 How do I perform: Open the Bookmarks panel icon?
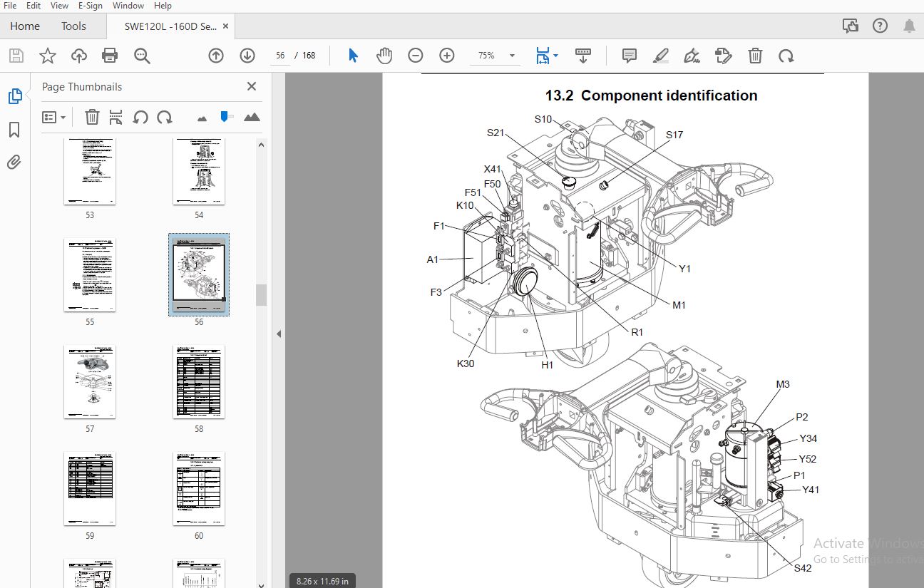[x=14, y=130]
